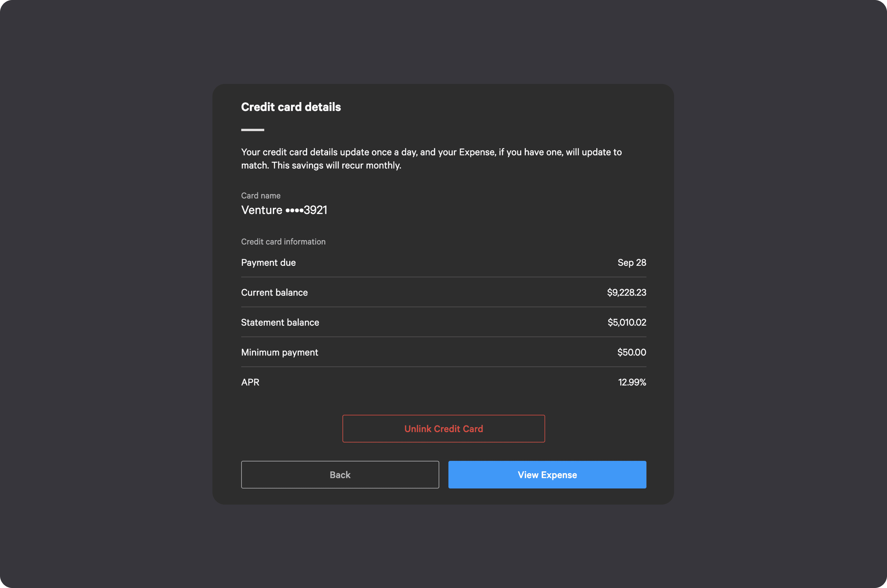This screenshot has height=588, width=887.
Task: Click the Unlink Credit Card button
Action: tap(443, 429)
